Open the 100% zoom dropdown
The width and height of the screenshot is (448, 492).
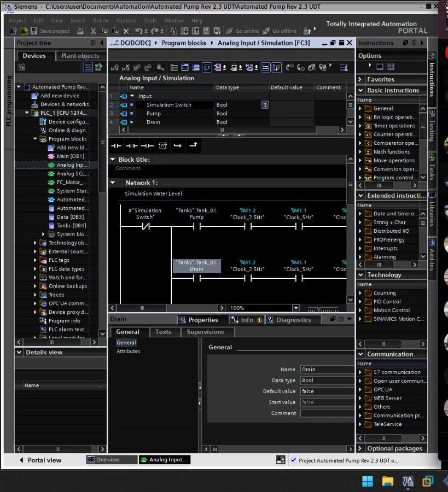pos(296,308)
